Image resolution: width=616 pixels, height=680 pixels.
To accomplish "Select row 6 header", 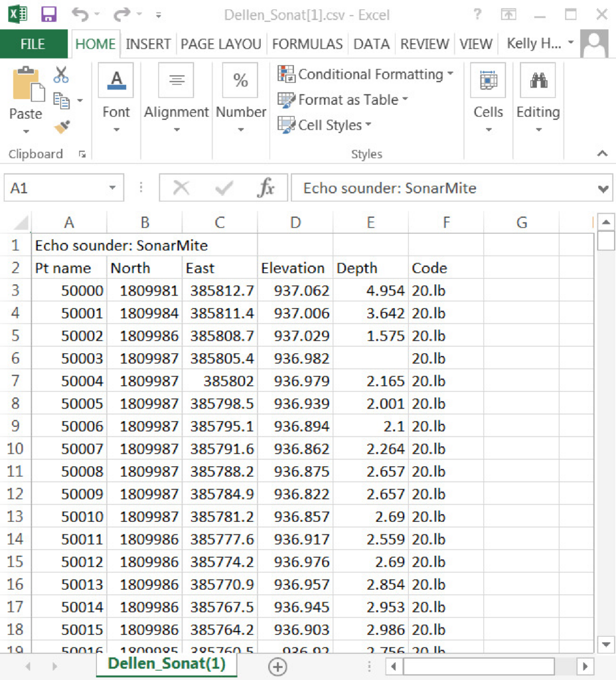I will (15, 358).
